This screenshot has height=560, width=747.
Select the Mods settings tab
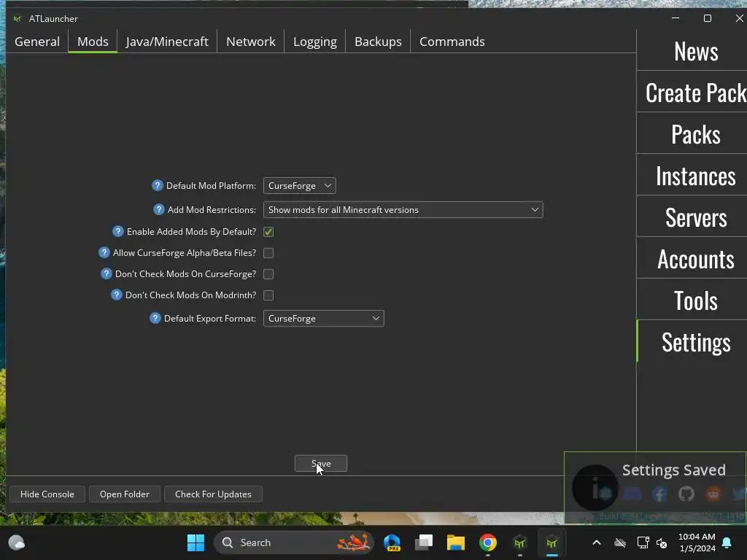[x=93, y=42]
